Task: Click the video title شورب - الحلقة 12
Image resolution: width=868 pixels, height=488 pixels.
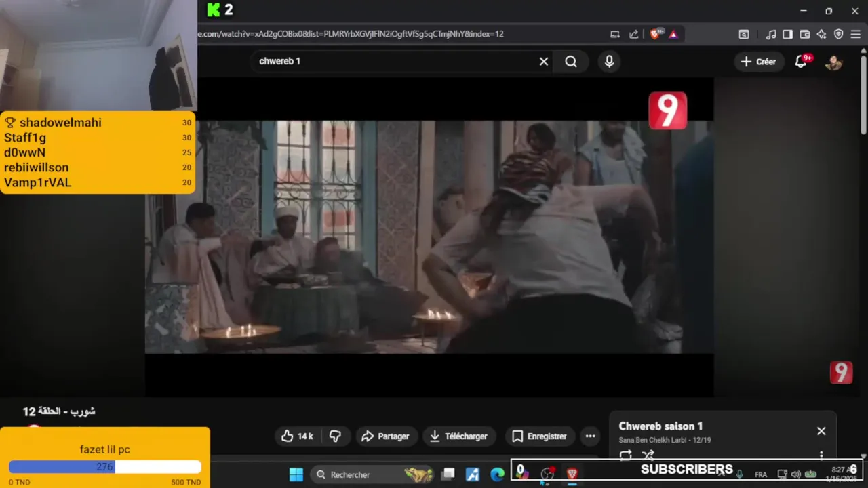Action: (59, 411)
